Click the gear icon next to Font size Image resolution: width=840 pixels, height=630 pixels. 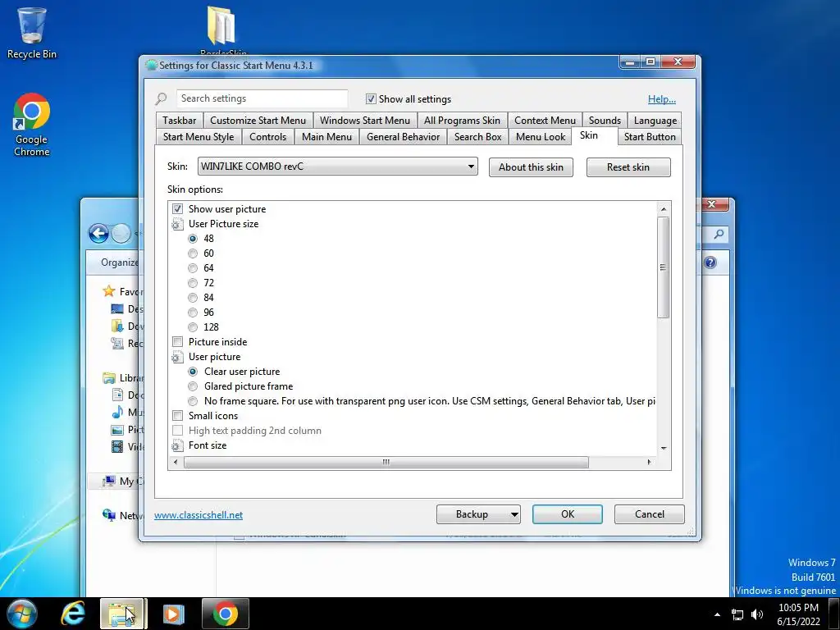(x=177, y=445)
